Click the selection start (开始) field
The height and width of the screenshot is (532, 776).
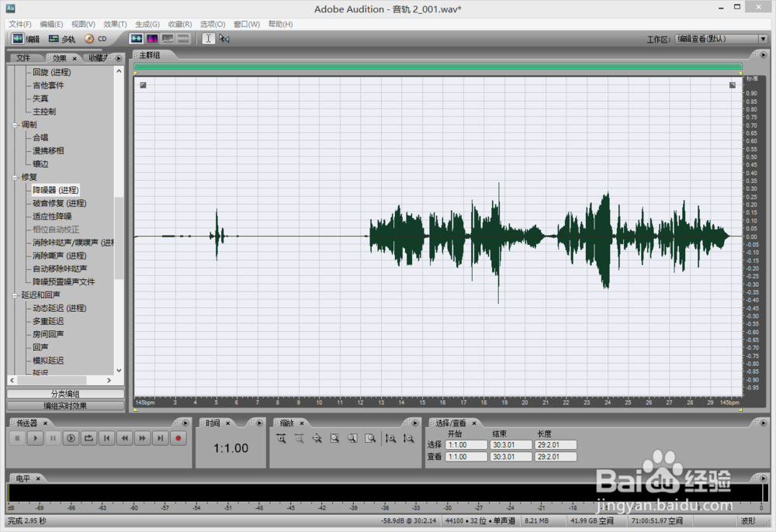[466, 445]
